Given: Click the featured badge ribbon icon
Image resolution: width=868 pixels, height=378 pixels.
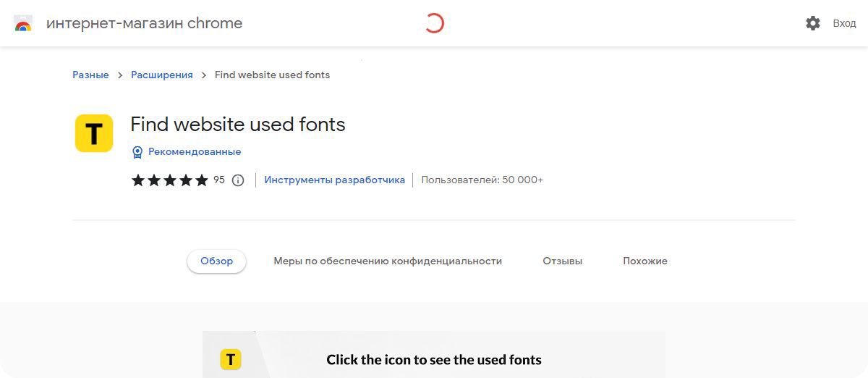Looking at the screenshot, I should [137, 152].
